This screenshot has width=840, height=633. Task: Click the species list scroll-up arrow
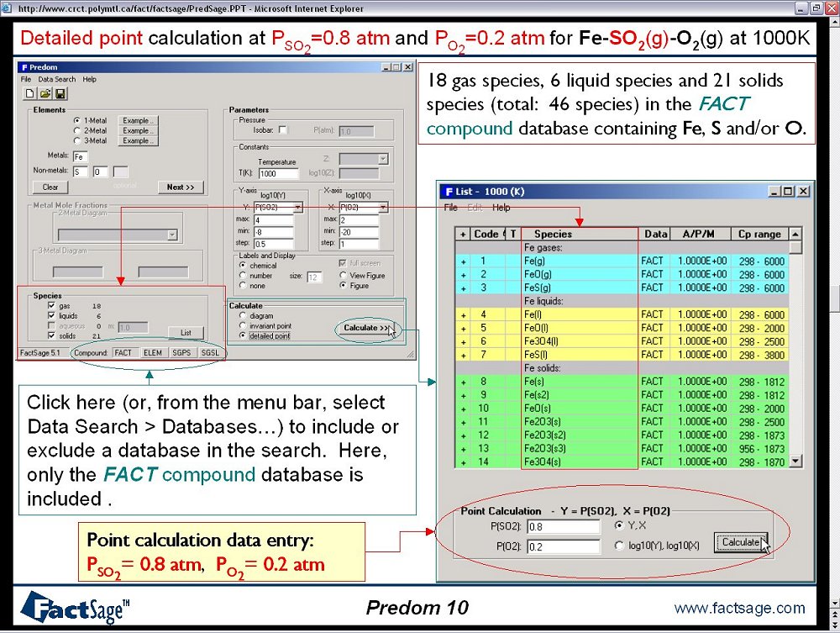coord(796,234)
